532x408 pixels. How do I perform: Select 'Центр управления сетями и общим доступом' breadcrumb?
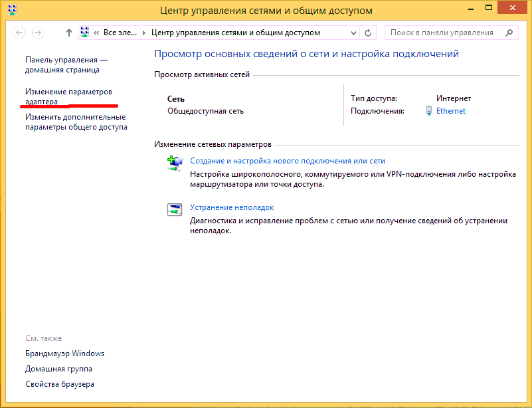click(236, 33)
